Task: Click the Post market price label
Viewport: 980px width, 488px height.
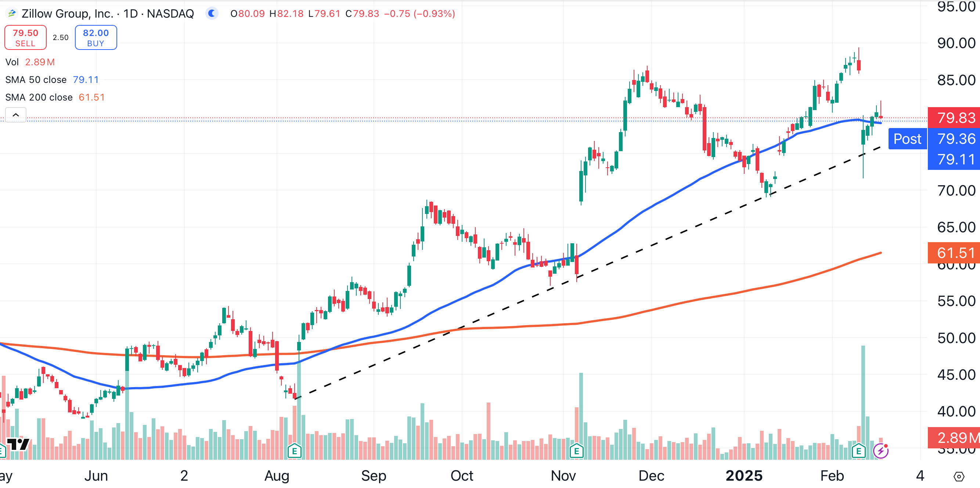Action: point(907,139)
